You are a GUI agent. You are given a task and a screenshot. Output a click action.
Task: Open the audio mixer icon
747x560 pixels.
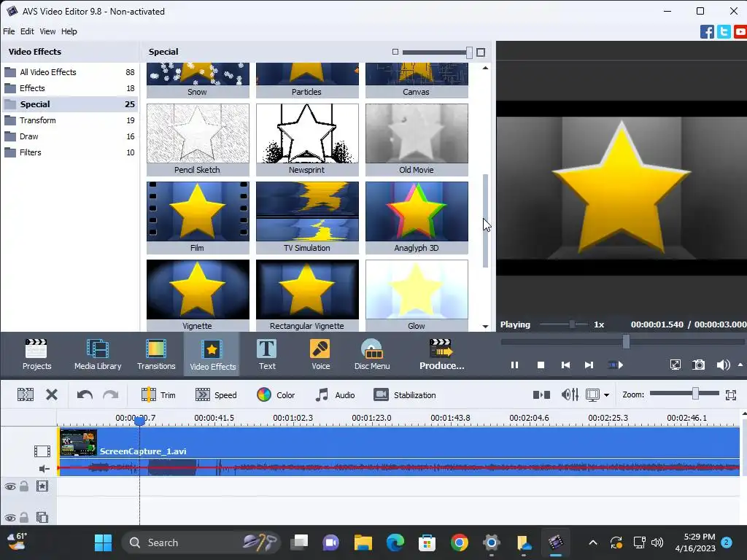570,394
